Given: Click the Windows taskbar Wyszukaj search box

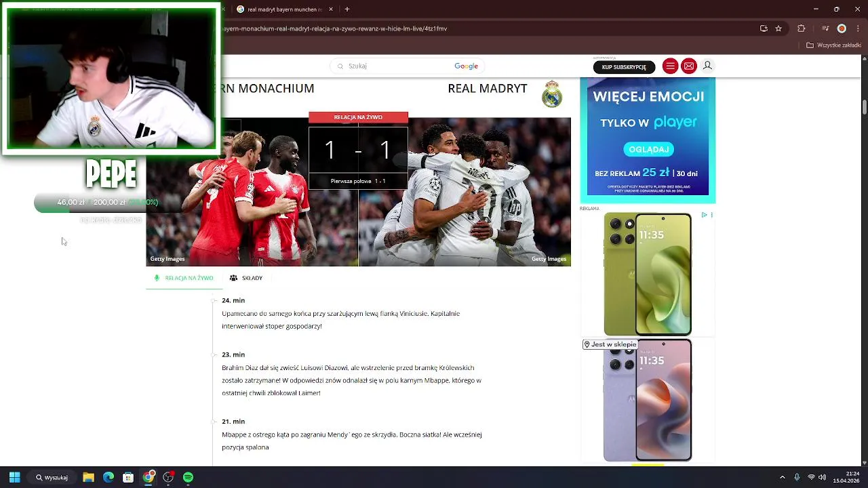Looking at the screenshot, I should [52, 477].
